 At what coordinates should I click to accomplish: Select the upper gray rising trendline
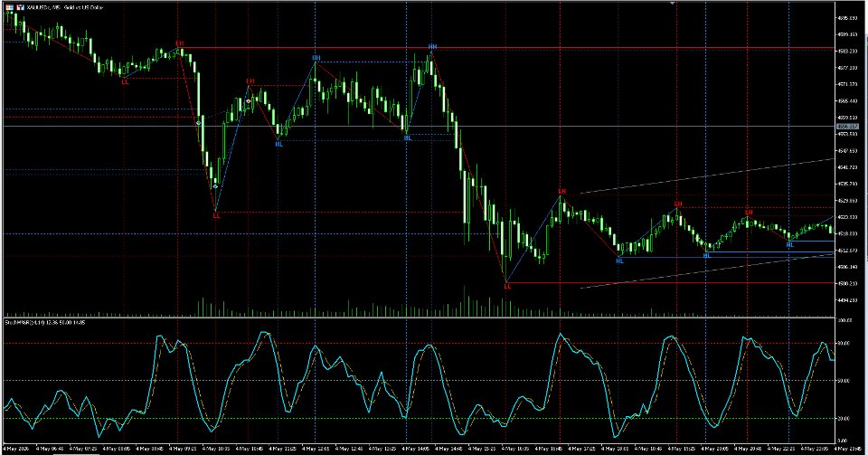(707, 176)
